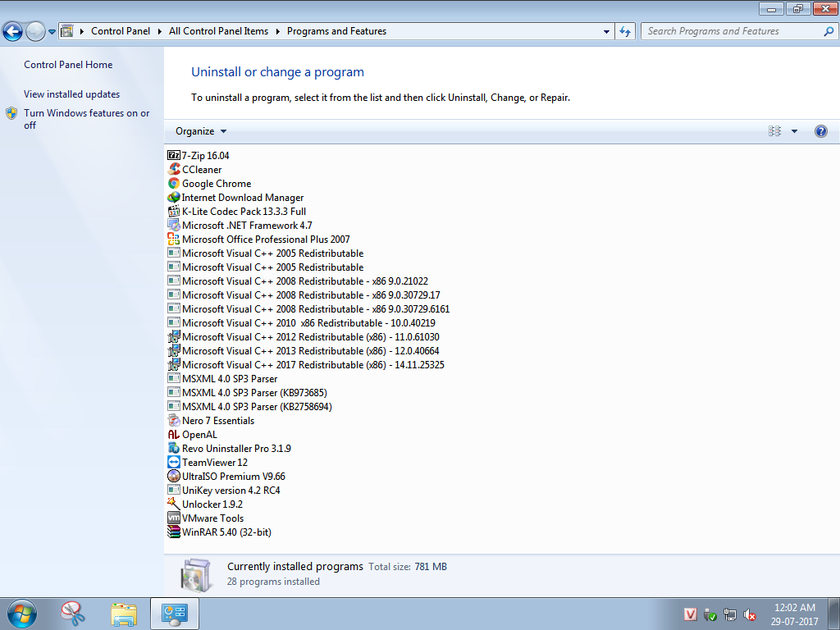The height and width of the screenshot is (630, 840).
Task: Click the UniKey version 4.2 icon
Action: tap(174, 491)
